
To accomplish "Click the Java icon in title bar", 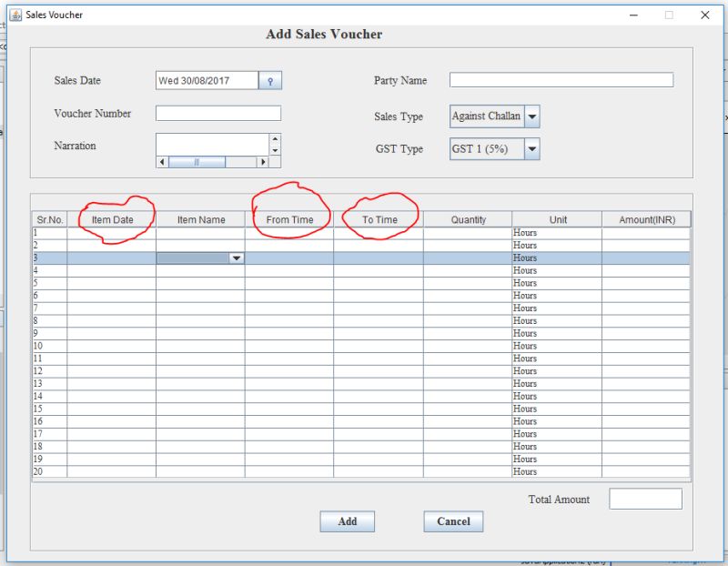I will point(15,15).
